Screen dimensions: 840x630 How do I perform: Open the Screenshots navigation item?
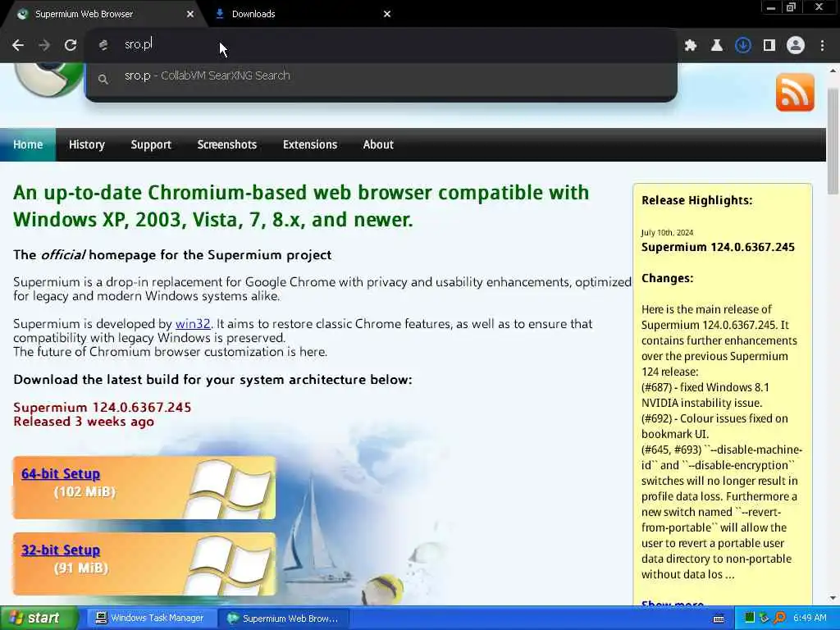[x=227, y=144]
